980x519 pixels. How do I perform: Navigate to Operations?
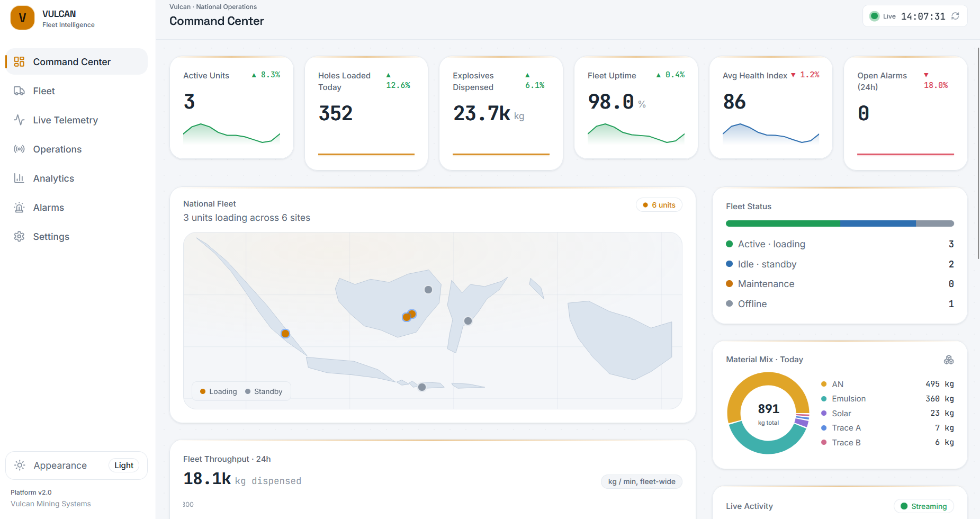(x=77, y=149)
